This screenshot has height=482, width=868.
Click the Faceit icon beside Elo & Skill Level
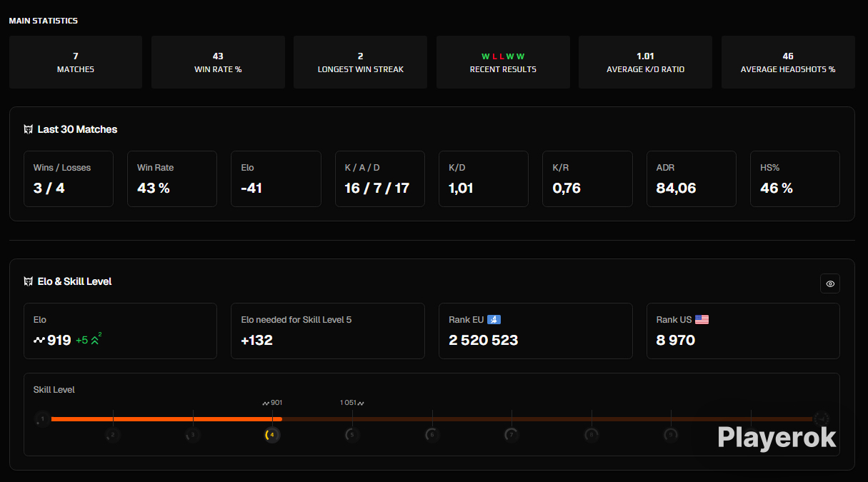[29, 281]
